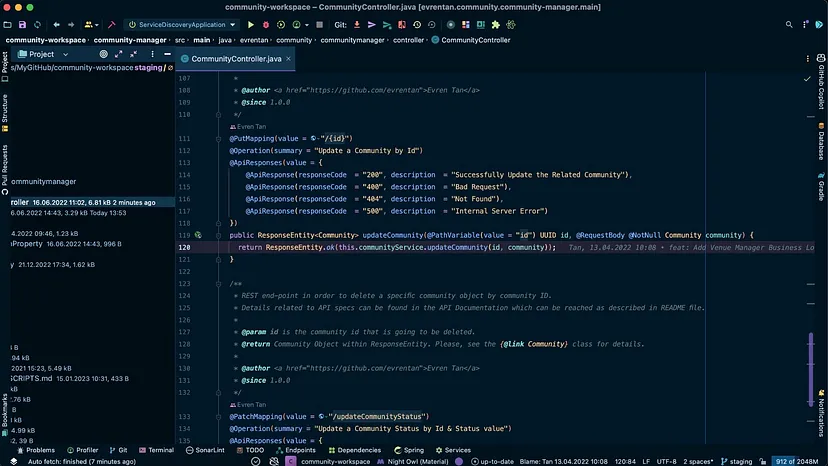The image size is (828, 466).
Task: Open Database tool window
Action: [x=821, y=142]
